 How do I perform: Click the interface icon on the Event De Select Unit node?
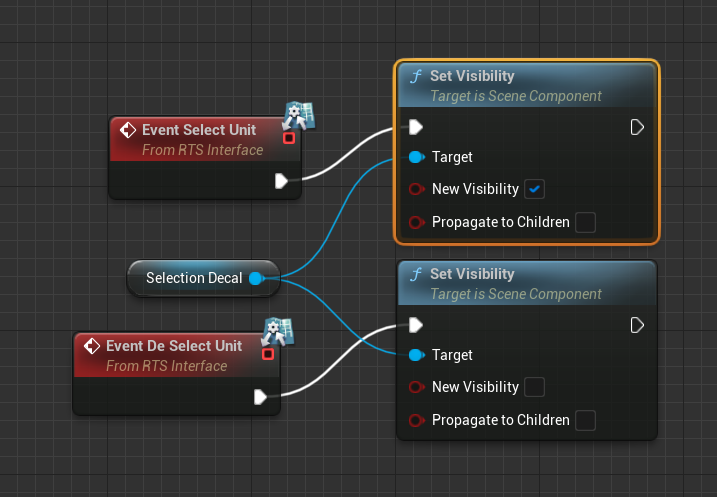(277, 332)
